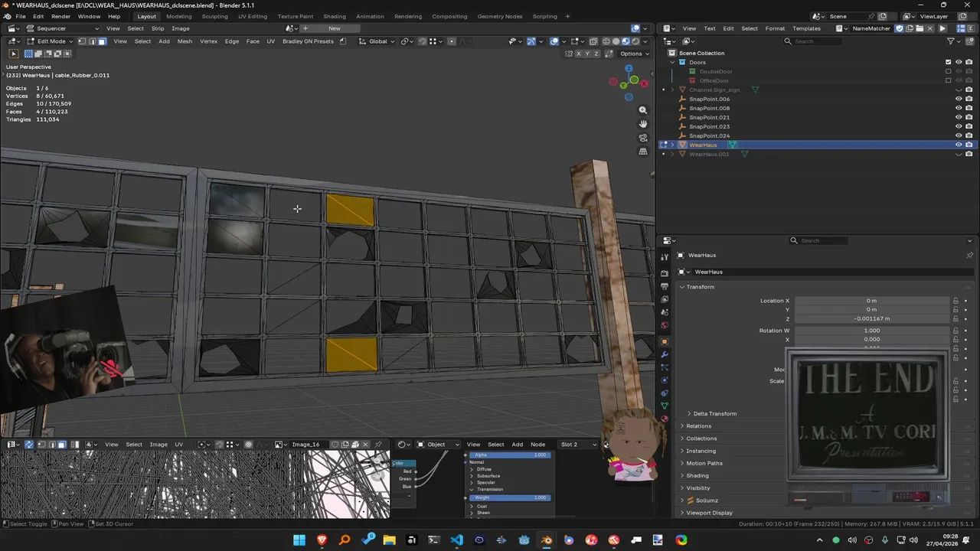Open the Edit Mode dropdown

(51, 41)
